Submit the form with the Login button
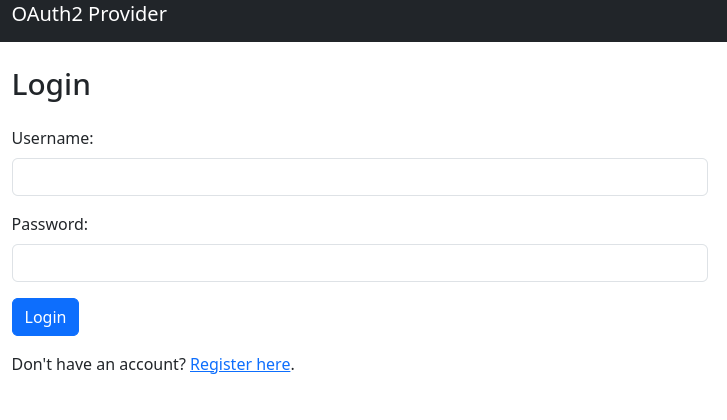This screenshot has height=420, width=727. click(x=45, y=317)
